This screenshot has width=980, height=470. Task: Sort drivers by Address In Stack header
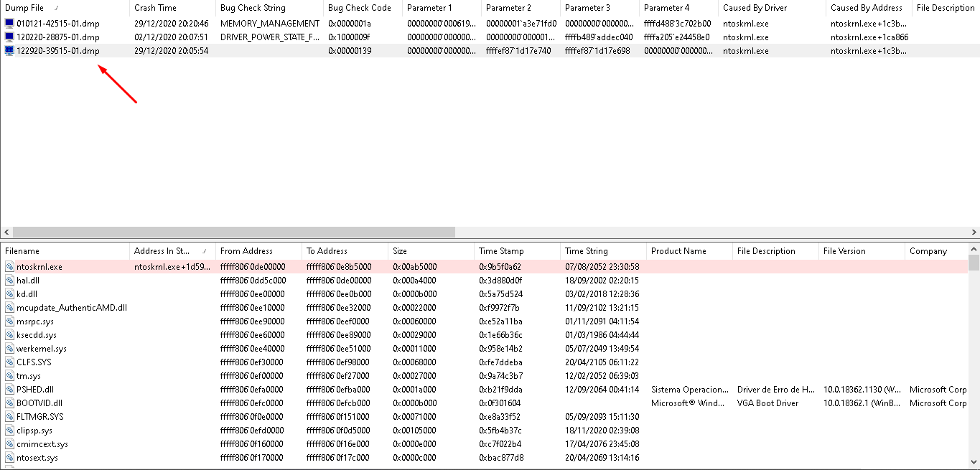(x=172, y=251)
